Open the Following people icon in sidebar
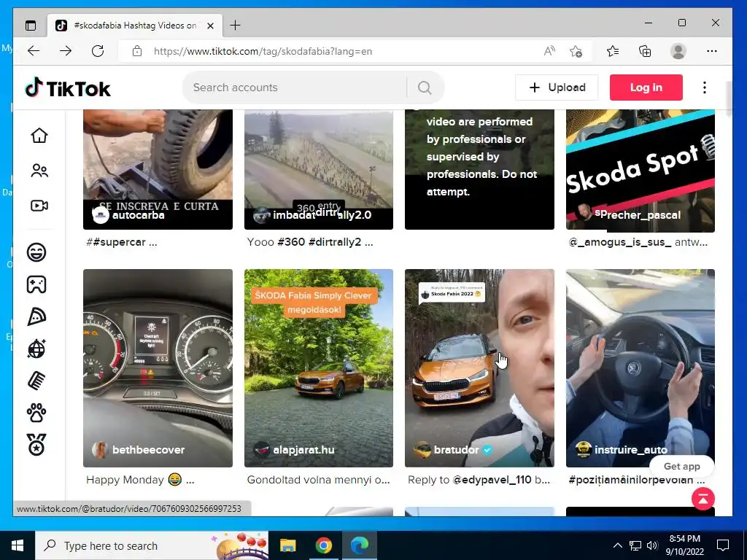 pos(39,171)
